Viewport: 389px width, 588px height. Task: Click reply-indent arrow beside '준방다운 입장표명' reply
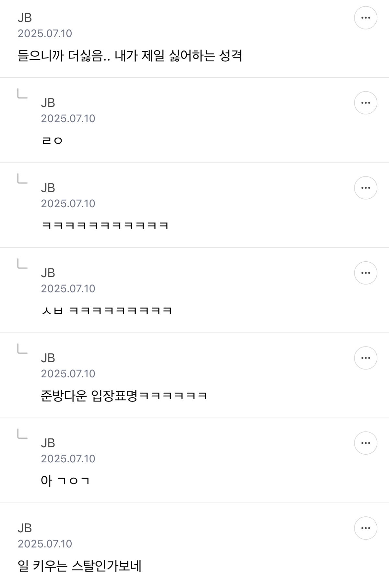click(22, 349)
